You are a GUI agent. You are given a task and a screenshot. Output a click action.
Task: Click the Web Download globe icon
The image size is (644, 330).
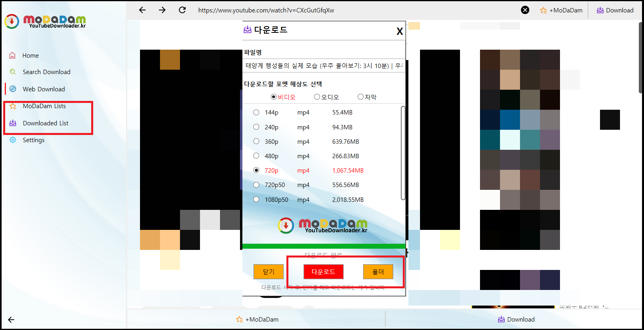point(13,89)
